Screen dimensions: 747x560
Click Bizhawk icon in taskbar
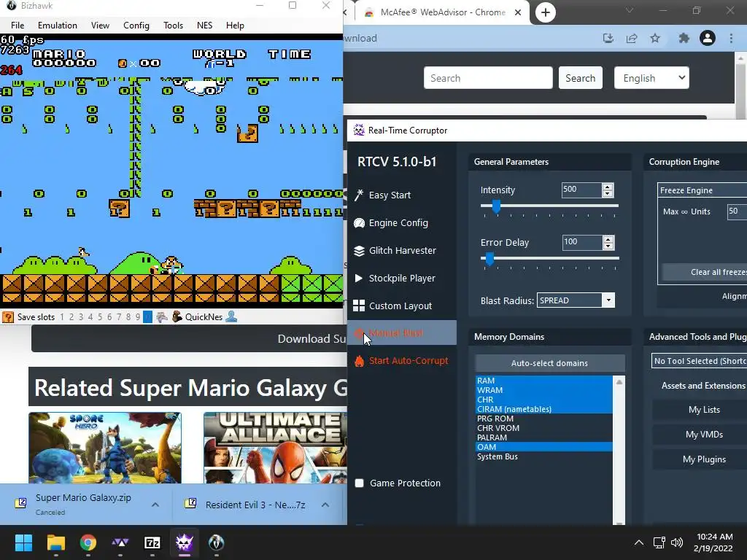[x=216, y=542]
